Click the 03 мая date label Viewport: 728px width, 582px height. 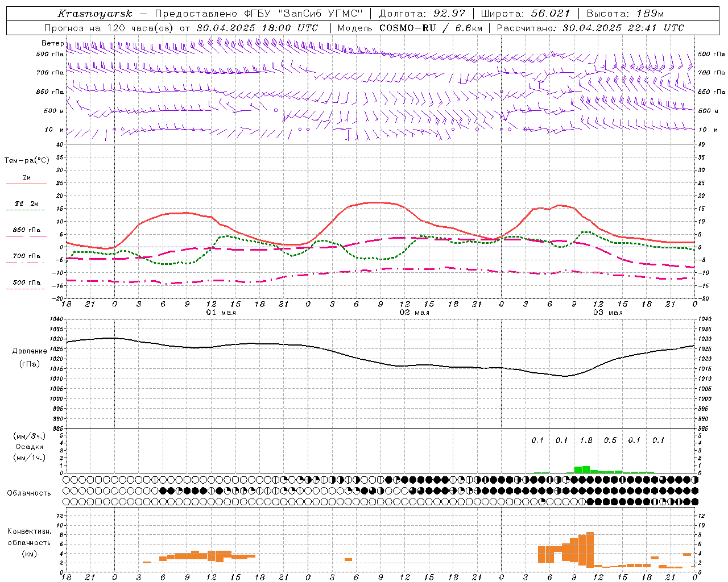[x=608, y=313]
